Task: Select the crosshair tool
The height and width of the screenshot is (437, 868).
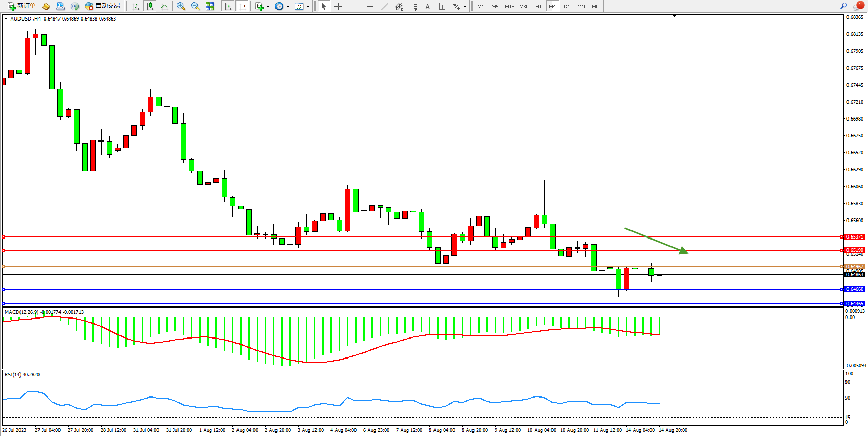Action: click(x=339, y=6)
